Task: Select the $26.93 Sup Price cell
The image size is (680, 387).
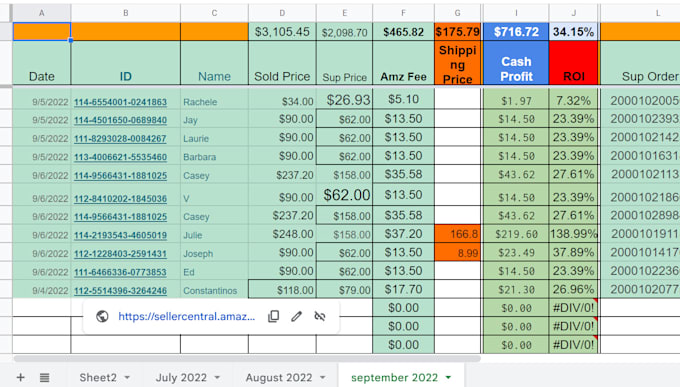Action: pyautogui.click(x=344, y=99)
